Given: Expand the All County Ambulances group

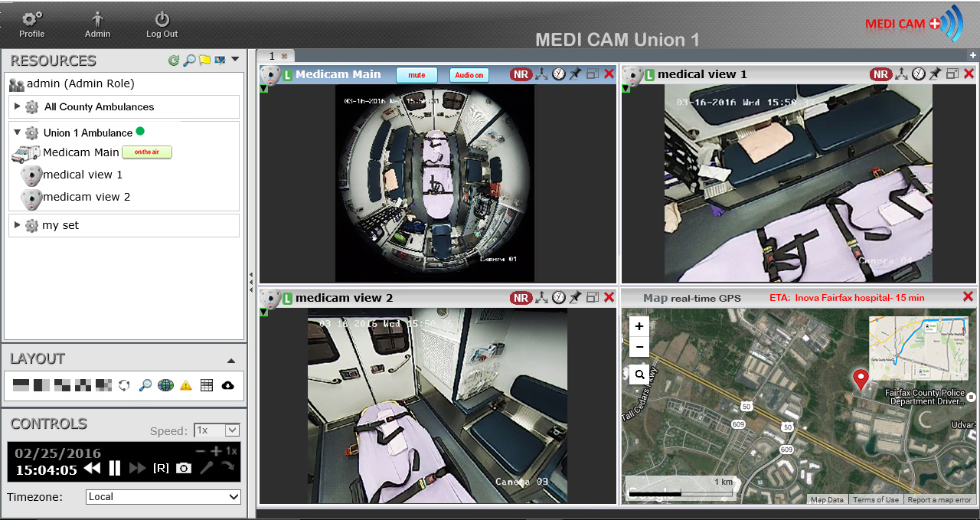Looking at the screenshot, I should tap(18, 106).
